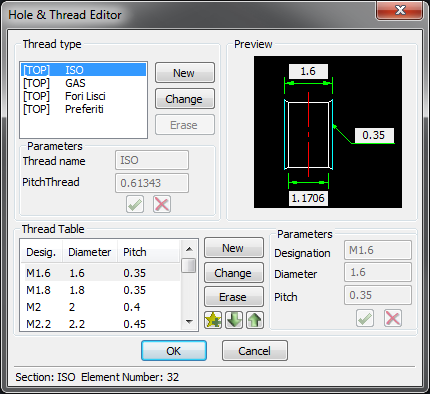The width and height of the screenshot is (430, 394).
Task: Select the M1.6 row in Thread Table
Action: [102, 273]
